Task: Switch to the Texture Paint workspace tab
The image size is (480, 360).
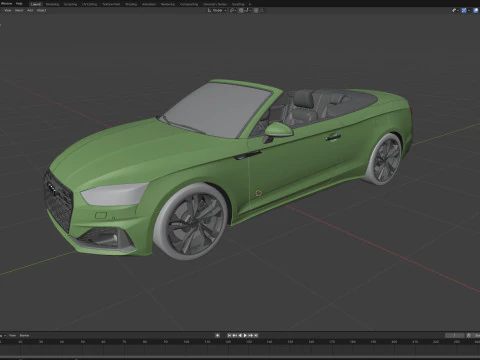Action: coord(111,4)
